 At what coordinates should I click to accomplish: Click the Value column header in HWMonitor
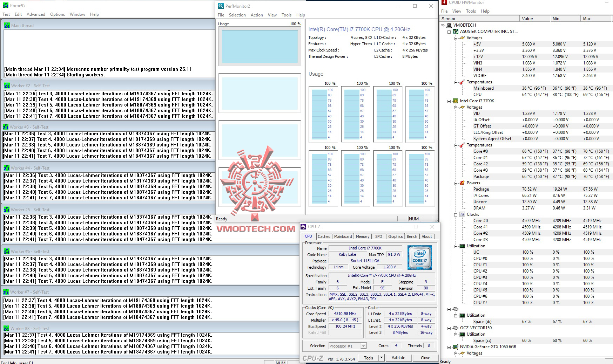pos(534,19)
